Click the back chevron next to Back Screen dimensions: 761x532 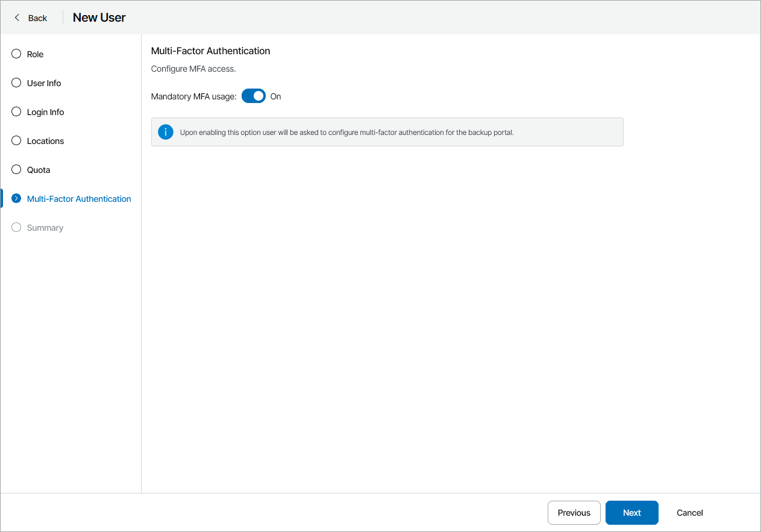click(17, 17)
